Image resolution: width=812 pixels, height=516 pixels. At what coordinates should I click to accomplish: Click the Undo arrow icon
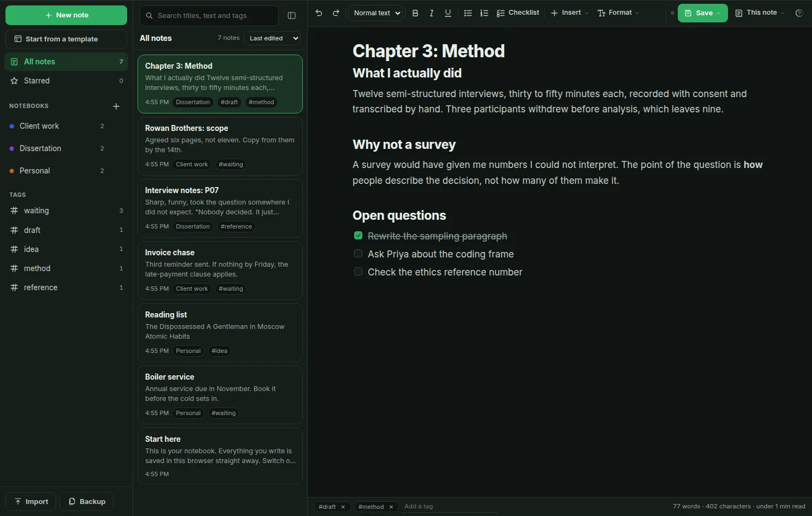point(319,13)
